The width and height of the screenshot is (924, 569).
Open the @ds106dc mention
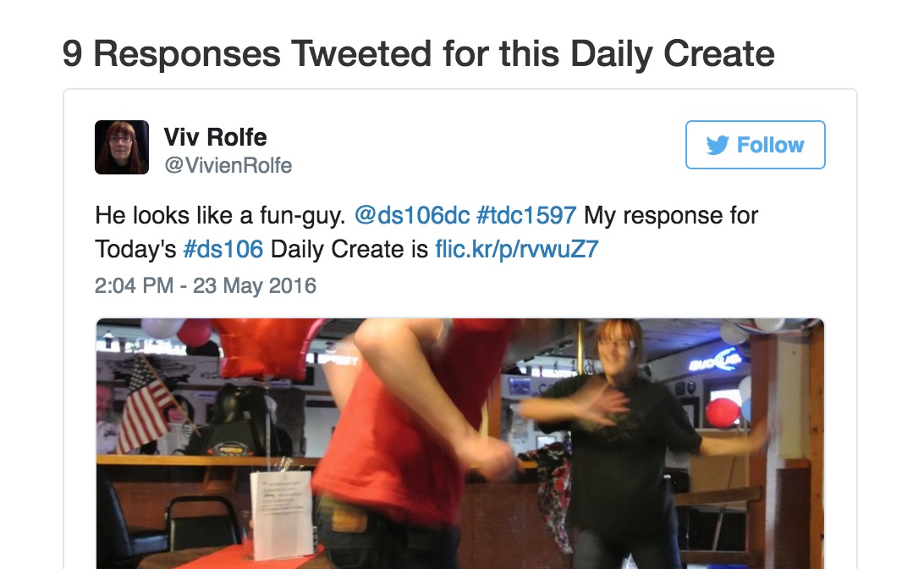click(411, 215)
